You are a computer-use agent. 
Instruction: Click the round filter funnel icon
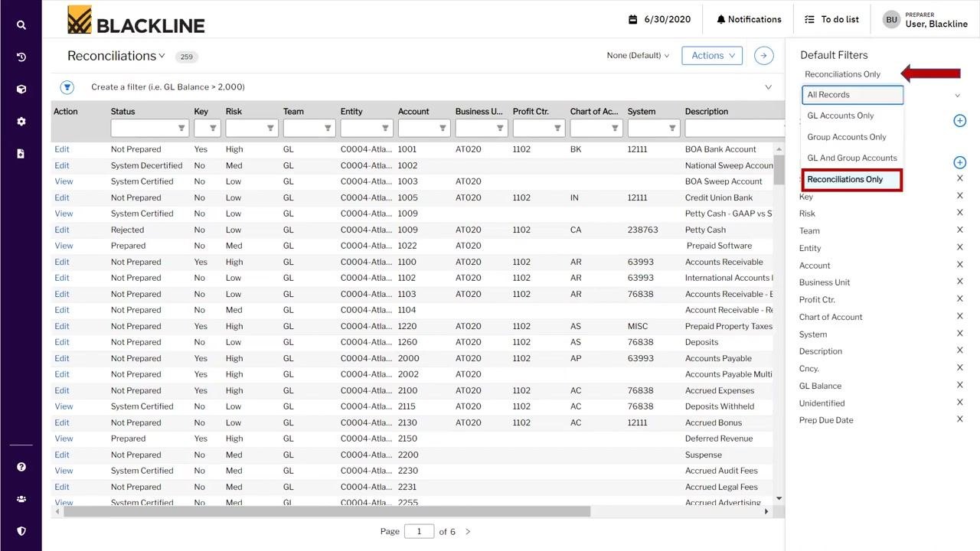(67, 87)
